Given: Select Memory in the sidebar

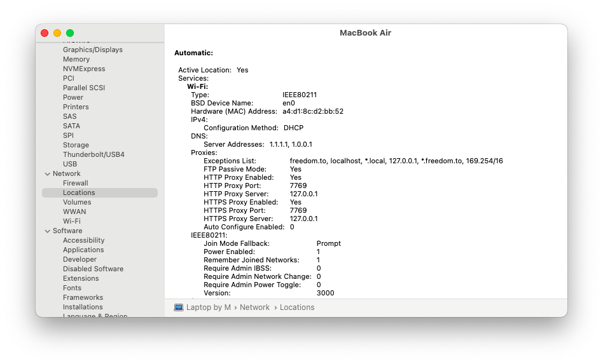Looking at the screenshot, I should (x=76, y=59).
